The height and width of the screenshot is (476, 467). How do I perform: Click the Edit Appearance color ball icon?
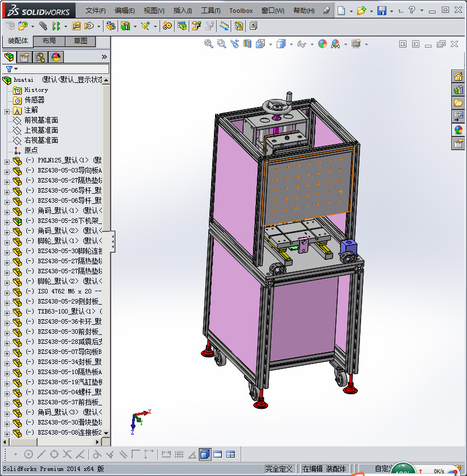point(323,44)
